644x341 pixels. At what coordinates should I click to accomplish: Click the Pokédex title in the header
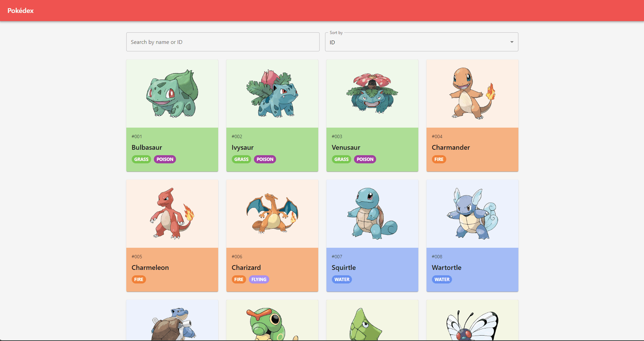(21, 11)
